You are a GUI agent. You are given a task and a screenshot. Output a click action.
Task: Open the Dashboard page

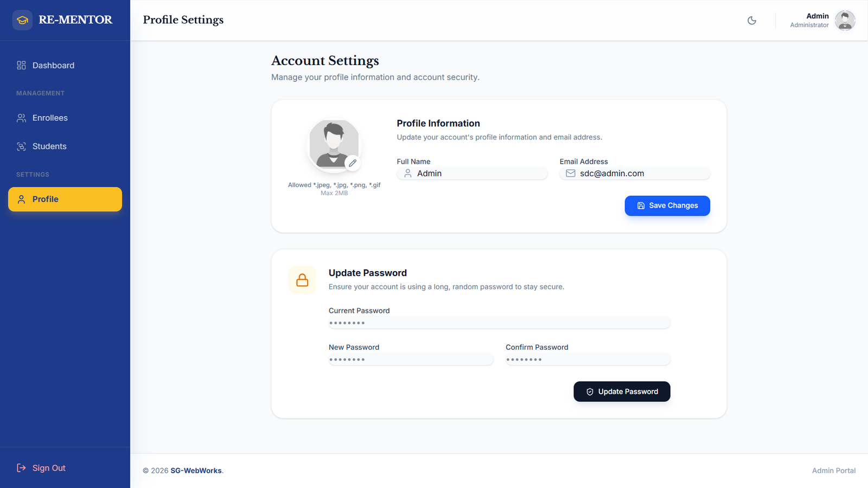pos(53,66)
